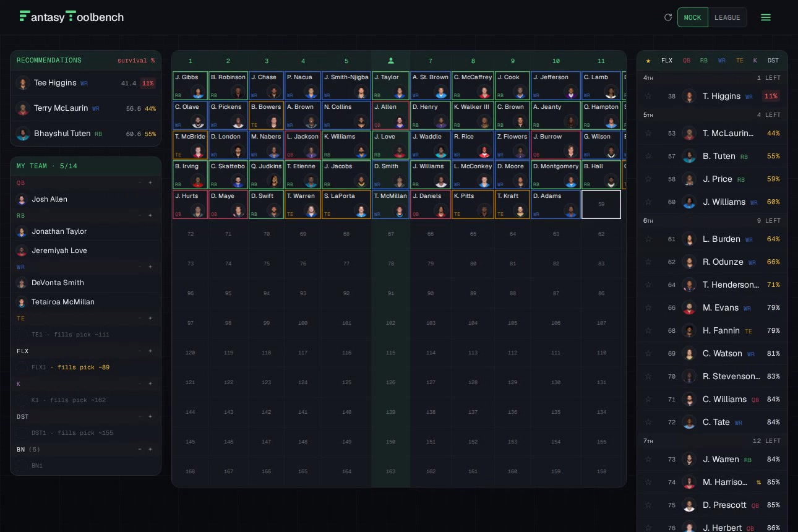Choose Bhayshul Tuten from Recommendations

coord(85,134)
